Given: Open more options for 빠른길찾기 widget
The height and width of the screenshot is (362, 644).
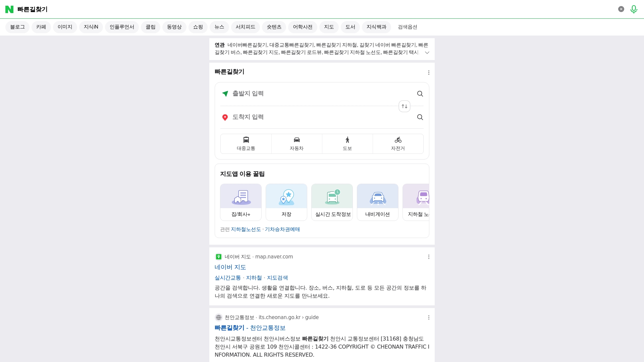Looking at the screenshot, I should pos(429,73).
